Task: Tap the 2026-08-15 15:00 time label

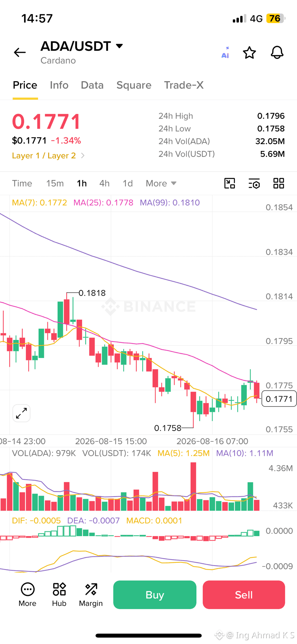Action: [111, 441]
